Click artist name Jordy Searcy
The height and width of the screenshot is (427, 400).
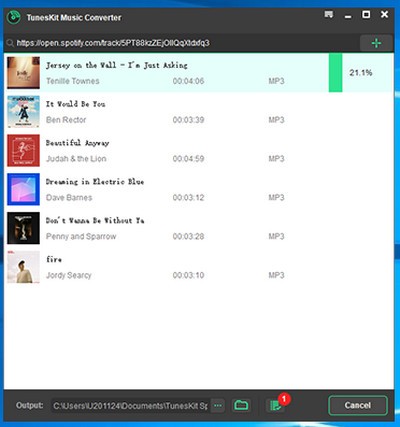coord(69,275)
